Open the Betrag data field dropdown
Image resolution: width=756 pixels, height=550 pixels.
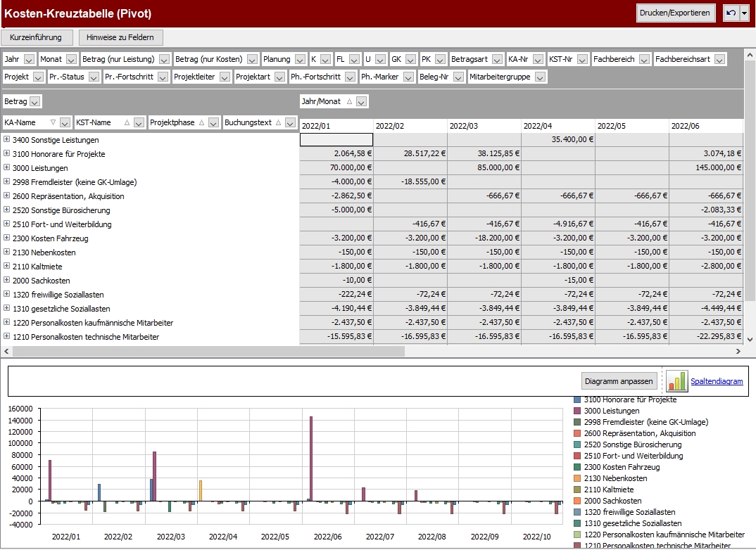pyautogui.click(x=35, y=102)
